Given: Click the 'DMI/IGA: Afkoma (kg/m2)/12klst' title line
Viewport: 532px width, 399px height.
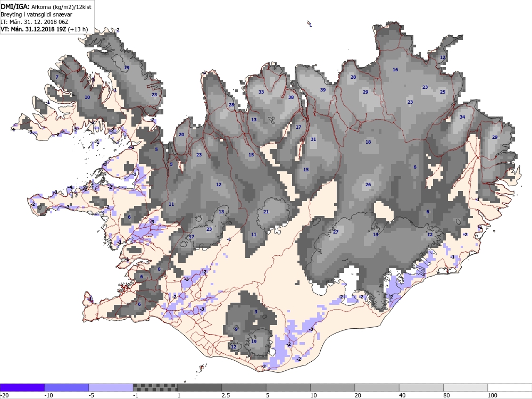Looking at the screenshot, I should [46, 6].
